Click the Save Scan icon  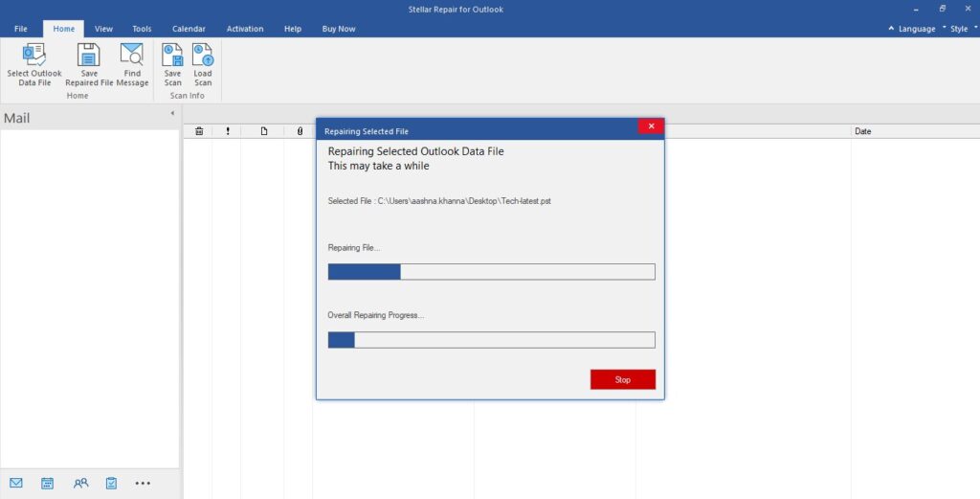point(172,55)
